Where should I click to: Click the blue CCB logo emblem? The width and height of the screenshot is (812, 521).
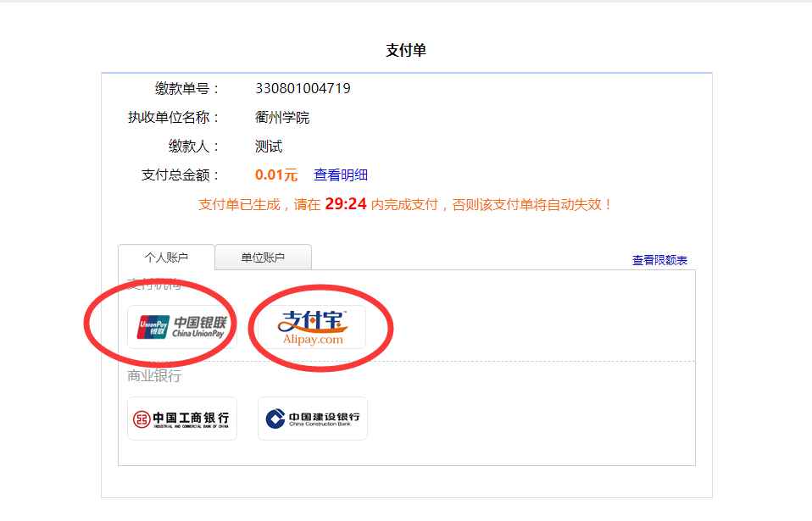(x=275, y=418)
